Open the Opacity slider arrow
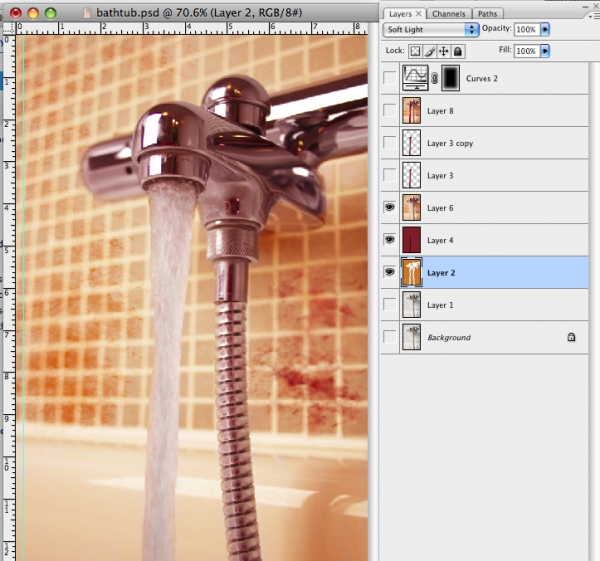600x561 pixels. click(x=545, y=29)
